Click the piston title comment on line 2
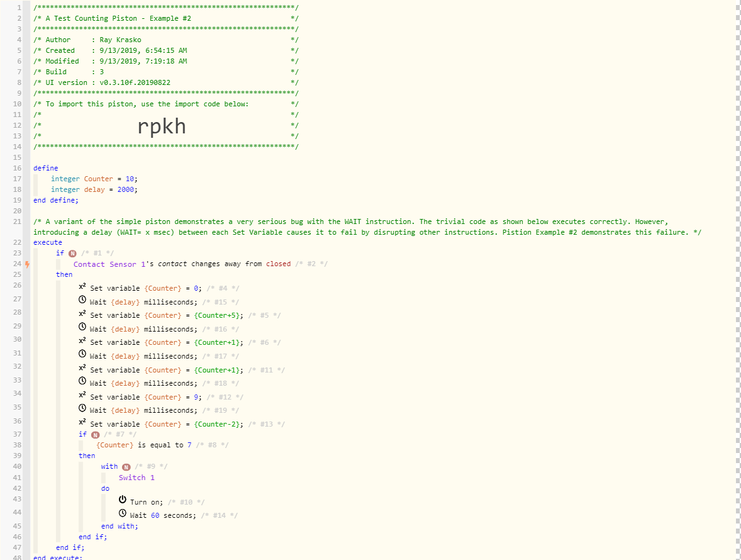Viewport: 741px width, 560px height. pos(166,18)
